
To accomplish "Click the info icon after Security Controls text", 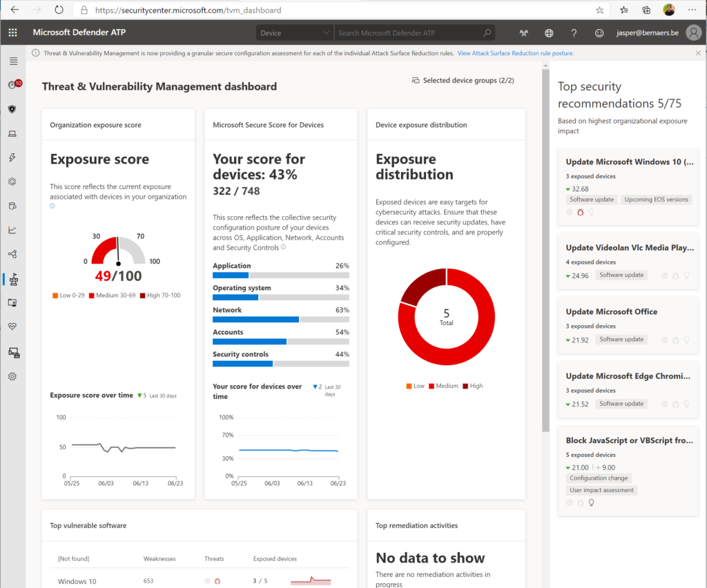I will pyautogui.click(x=283, y=247).
